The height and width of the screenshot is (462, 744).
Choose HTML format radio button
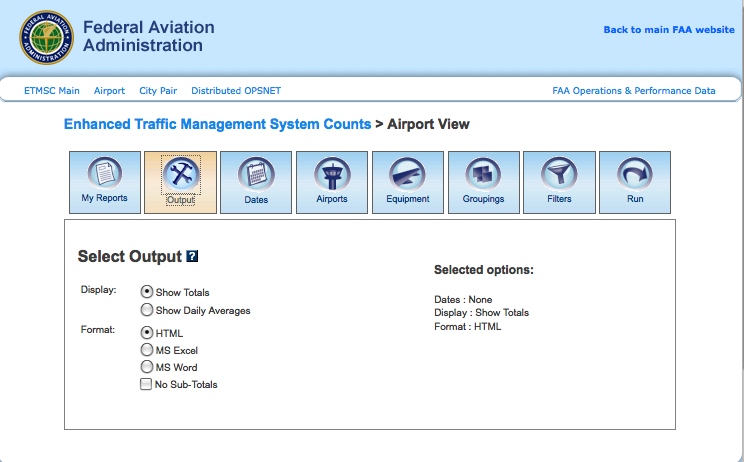(x=147, y=333)
